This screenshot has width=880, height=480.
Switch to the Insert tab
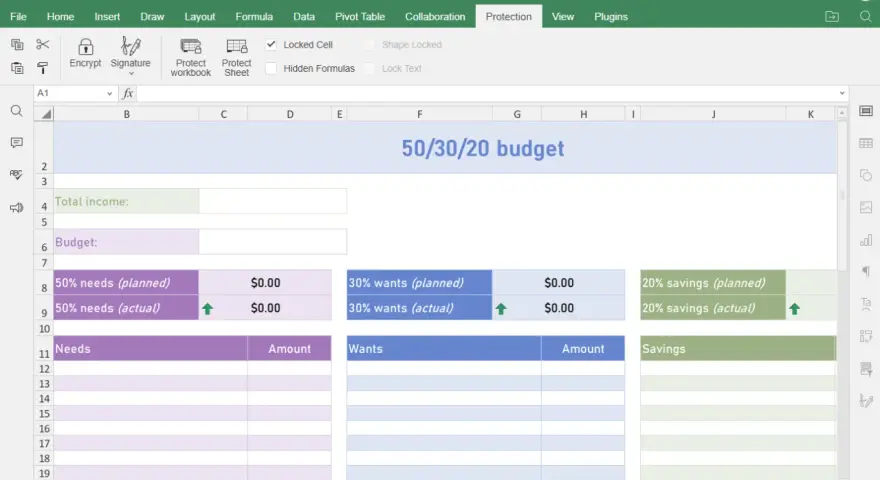(107, 16)
